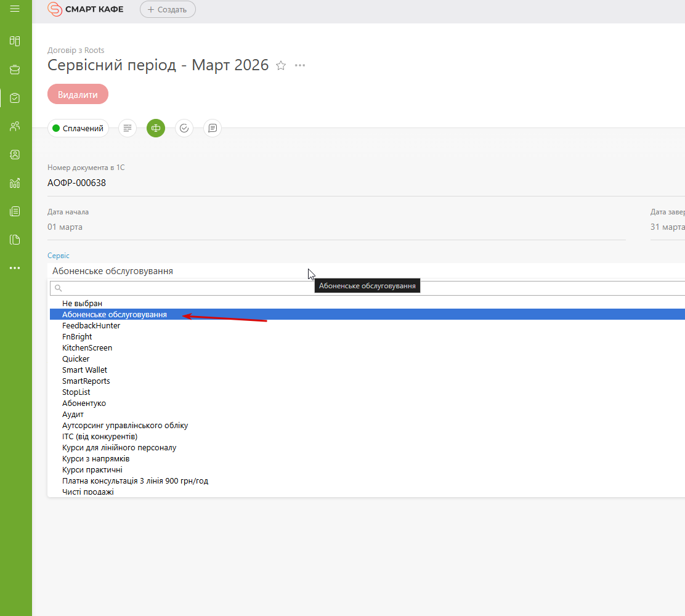
Task: Select Платна консультація 3 лінія option
Action: (x=367, y=481)
